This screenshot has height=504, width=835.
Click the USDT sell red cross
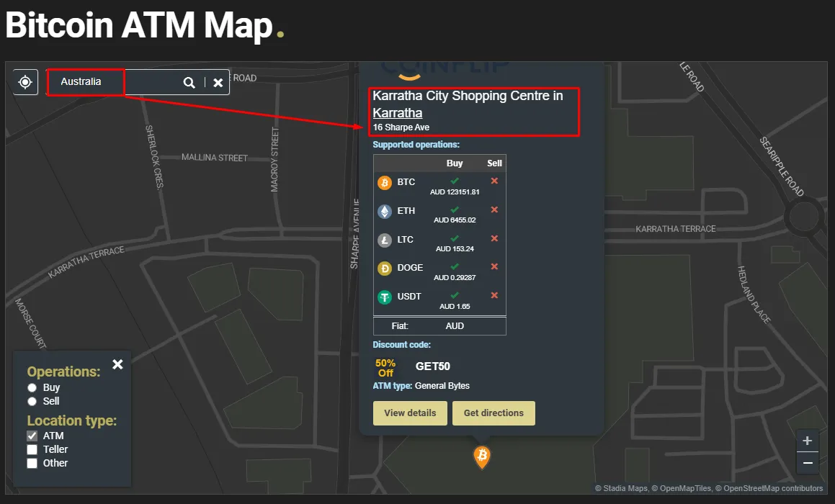494,295
